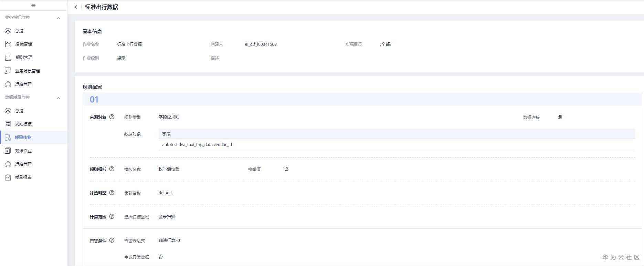
Task: Click the cluster name value default
Action: pyautogui.click(x=165, y=193)
